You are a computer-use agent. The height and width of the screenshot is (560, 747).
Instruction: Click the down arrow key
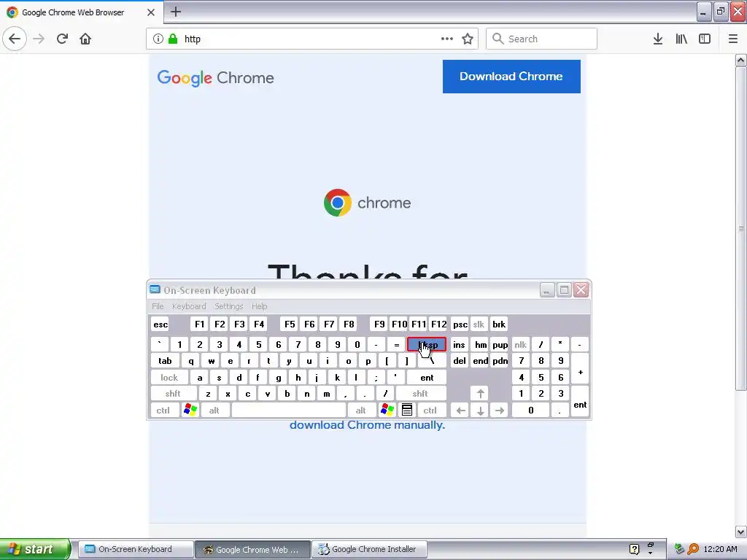pyautogui.click(x=480, y=410)
